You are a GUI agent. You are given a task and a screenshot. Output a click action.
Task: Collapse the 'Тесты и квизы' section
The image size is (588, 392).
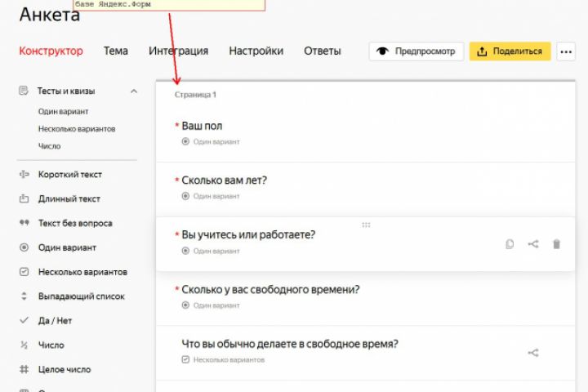tap(134, 91)
